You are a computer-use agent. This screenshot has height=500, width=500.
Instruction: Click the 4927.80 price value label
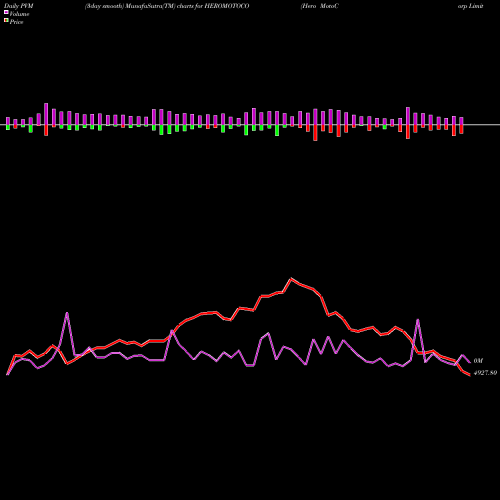point(485,373)
